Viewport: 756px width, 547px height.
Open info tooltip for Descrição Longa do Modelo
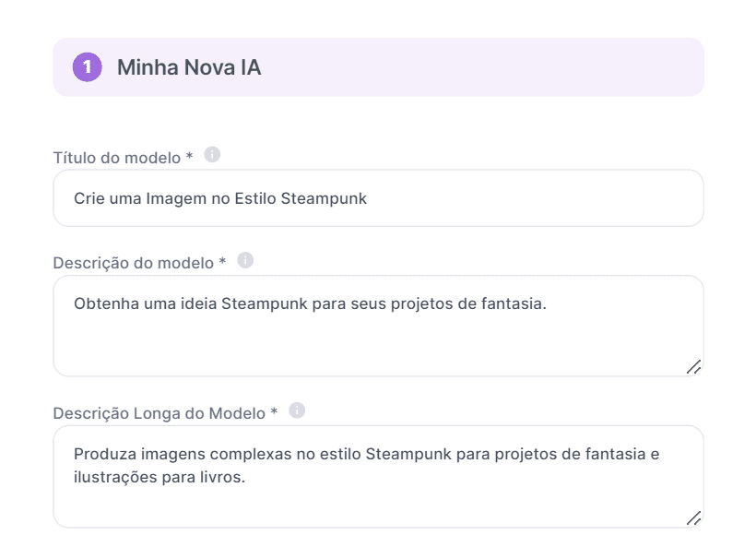(x=297, y=410)
